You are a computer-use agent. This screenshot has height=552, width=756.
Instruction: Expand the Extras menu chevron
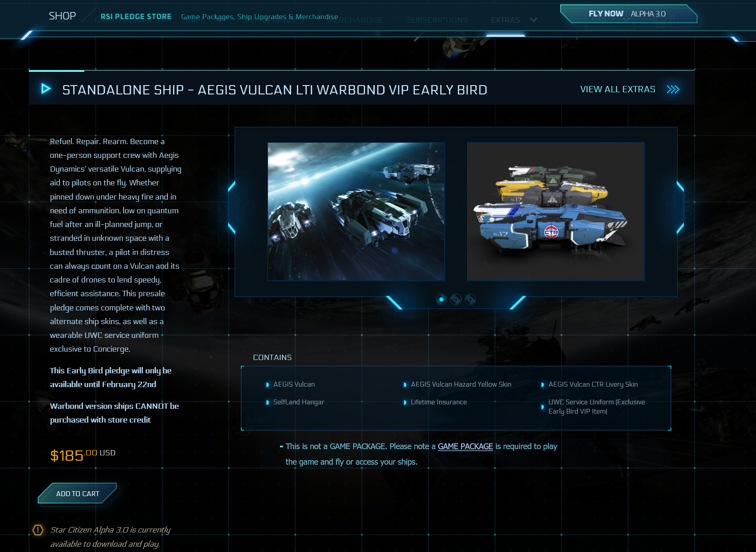click(534, 20)
